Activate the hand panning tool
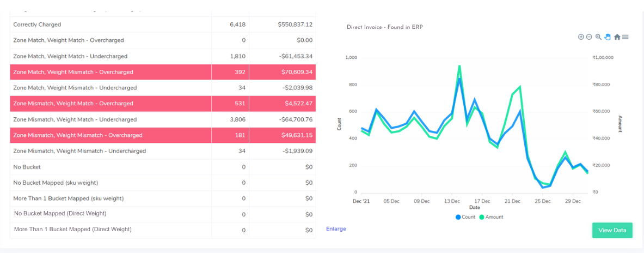 608,37
